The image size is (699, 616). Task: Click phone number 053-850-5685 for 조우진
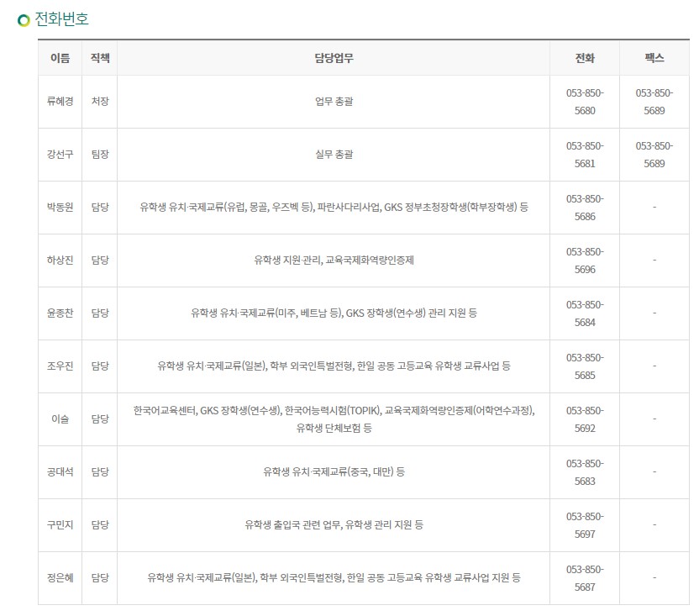point(585,366)
